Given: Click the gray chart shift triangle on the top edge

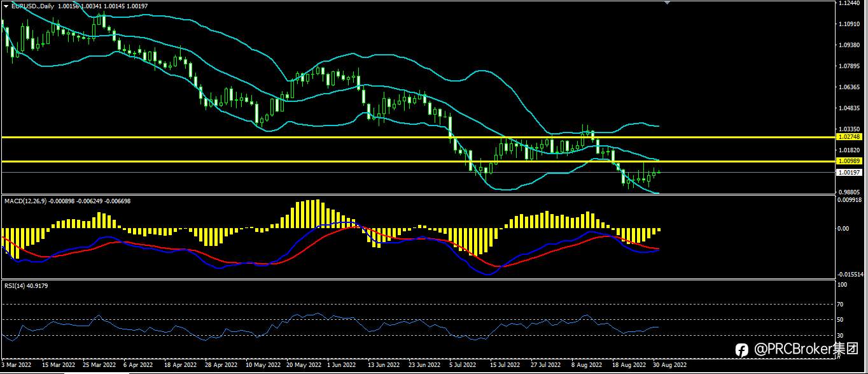Looking at the screenshot, I should click(x=667, y=3).
